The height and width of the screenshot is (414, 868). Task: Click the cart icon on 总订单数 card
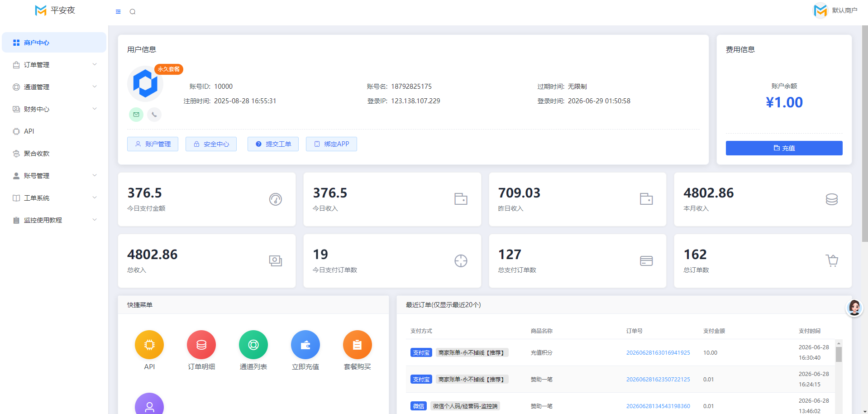pos(832,260)
